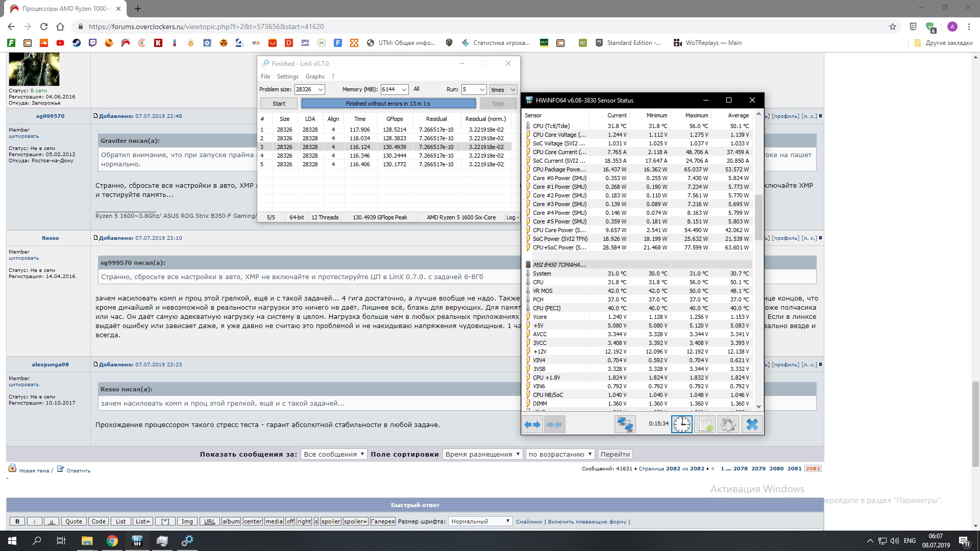980x551 pixels.
Task: Start logging with the sheet-plus icon
Action: (x=705, y=424)
